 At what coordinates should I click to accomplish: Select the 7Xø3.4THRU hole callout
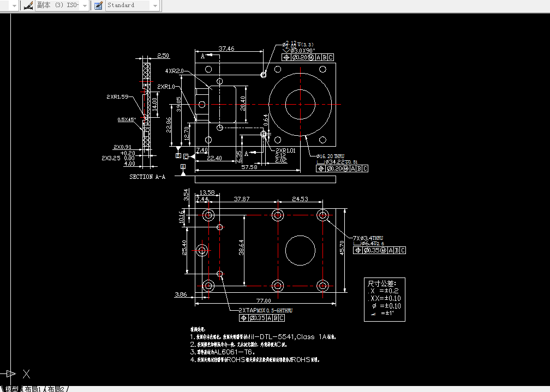368,238
